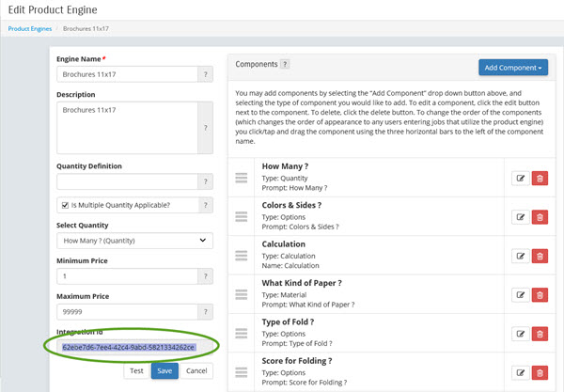Viewport: 564px width, 392px height.
Task: Delete the How Many ? component
Action: (540, 178)
